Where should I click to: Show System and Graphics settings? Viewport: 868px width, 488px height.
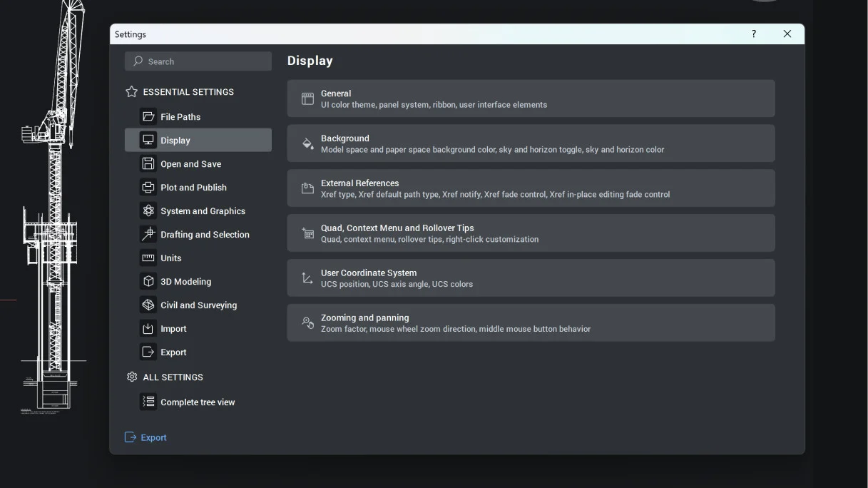[198, 210]
